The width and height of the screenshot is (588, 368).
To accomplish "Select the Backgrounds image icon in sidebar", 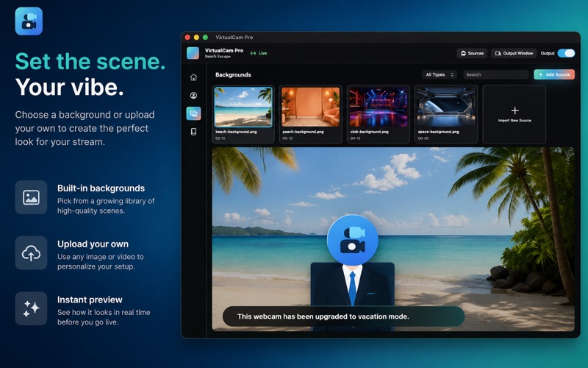I will (193, 113).
